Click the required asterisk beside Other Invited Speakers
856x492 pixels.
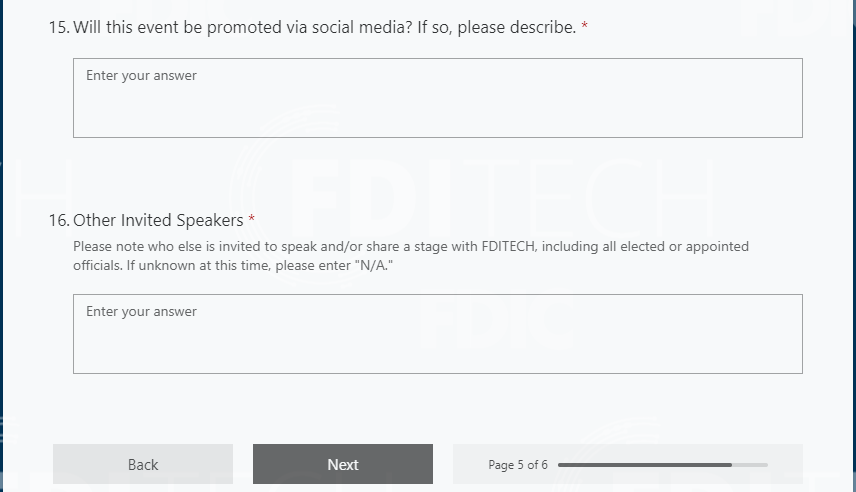[252, 220]
